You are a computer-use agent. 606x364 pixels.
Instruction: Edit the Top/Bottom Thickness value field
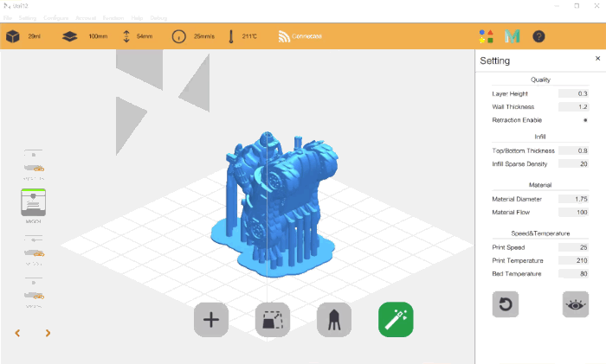(573, 150)
